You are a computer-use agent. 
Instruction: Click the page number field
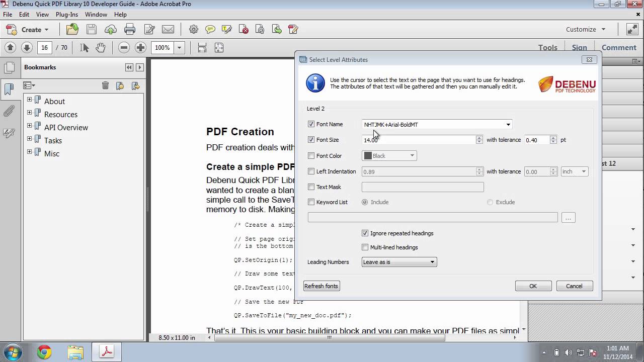(x=44, y=48)
